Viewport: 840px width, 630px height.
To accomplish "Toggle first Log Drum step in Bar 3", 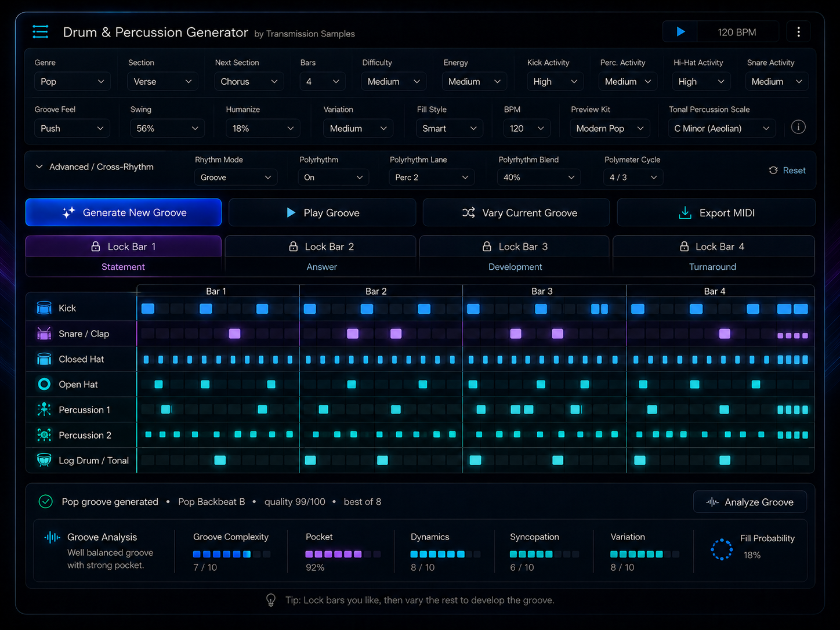I will (x=475, y=460).
